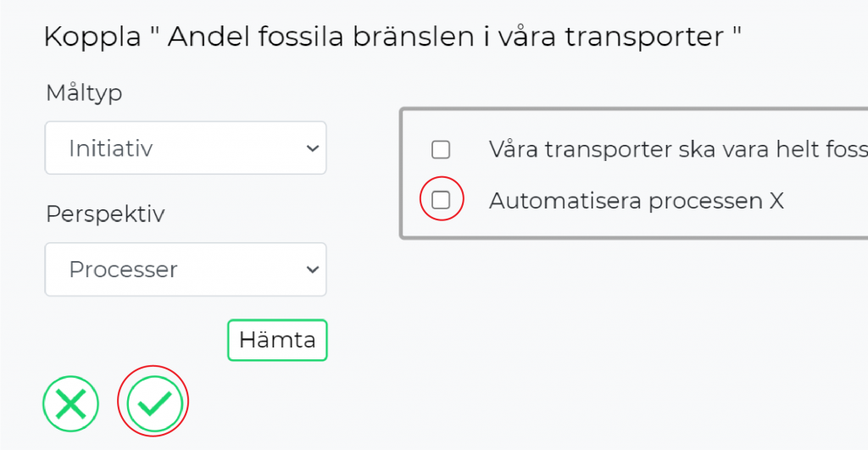The width and height of the screenshot is (868, 450).
Task: Click the word transporter in dialog title
Action: click(644, 37)
